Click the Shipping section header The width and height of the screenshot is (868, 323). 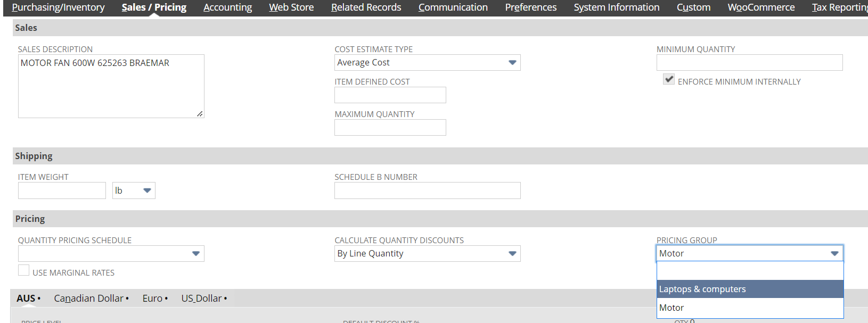[440, 156]
